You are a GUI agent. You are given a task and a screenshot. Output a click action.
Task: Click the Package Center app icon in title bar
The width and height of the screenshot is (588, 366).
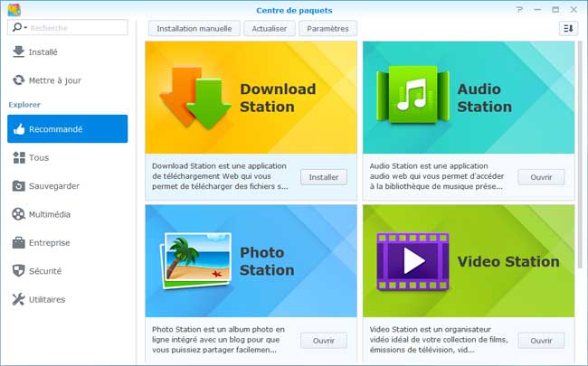point(14,9)
